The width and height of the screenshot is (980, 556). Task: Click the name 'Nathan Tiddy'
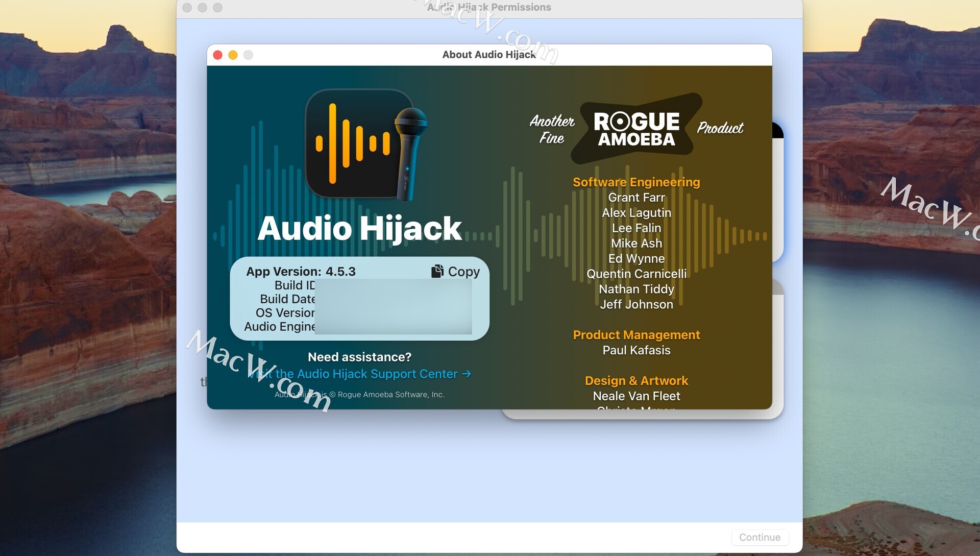[636, 289]
